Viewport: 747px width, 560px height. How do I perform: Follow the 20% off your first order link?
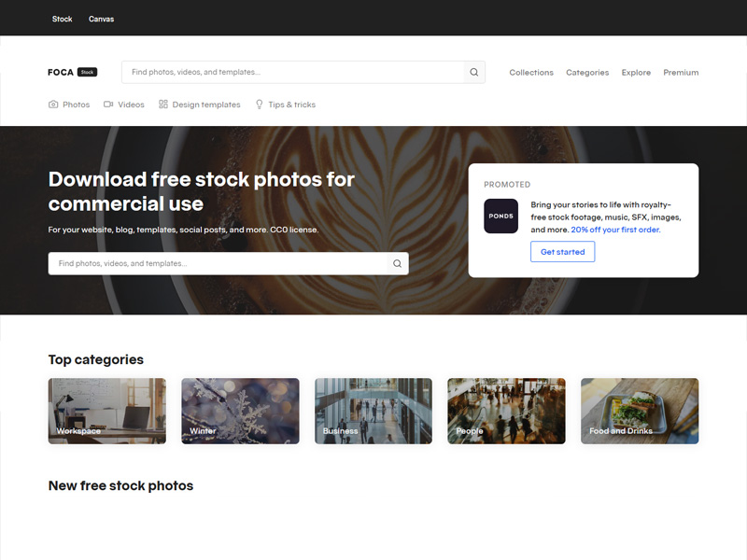pos(615,230)
